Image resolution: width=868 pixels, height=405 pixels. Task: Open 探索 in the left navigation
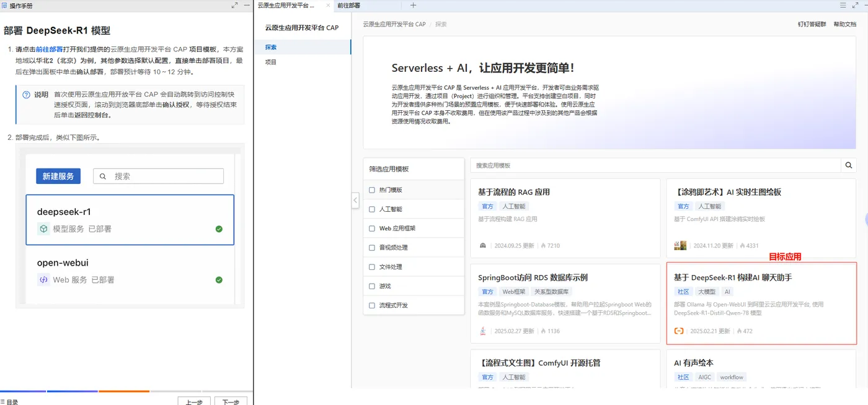pos(302,47)
